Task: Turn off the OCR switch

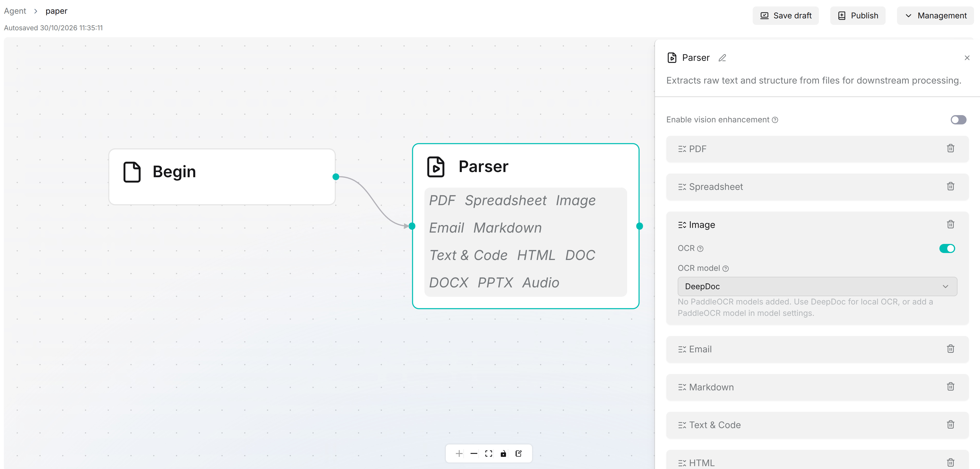Action: (x=947, y=249)
